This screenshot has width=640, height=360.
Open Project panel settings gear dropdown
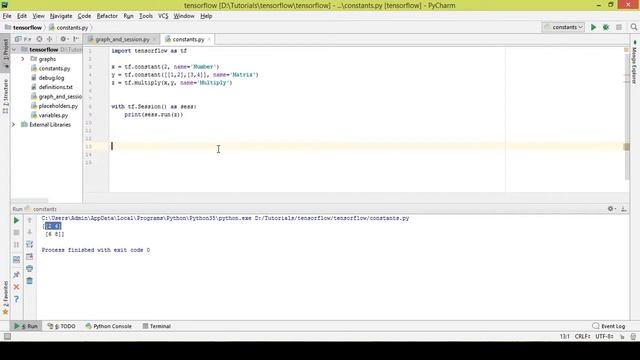pyautogui.click(x=64, y=39)
